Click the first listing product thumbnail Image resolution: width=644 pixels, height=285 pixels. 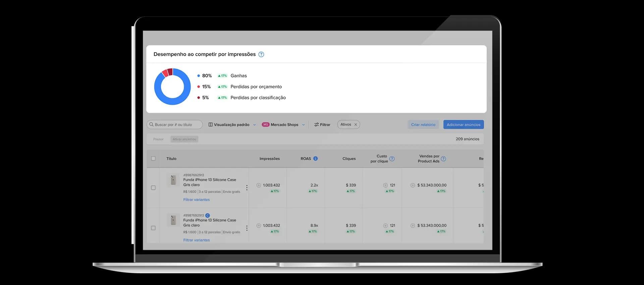[x=173, y=180]
